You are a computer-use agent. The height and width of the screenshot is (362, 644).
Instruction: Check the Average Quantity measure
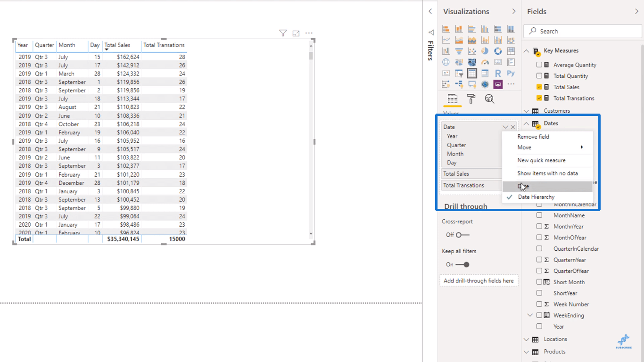tap(539, 65)
